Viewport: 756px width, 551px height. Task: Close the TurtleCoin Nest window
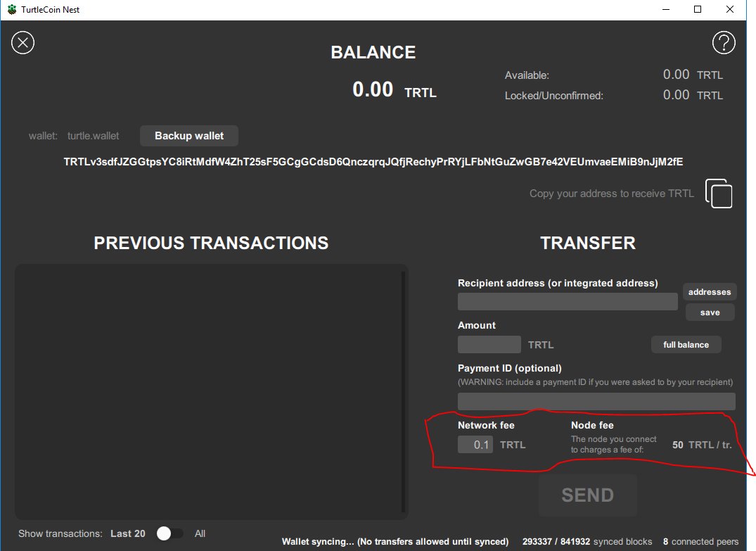(729, 10)
